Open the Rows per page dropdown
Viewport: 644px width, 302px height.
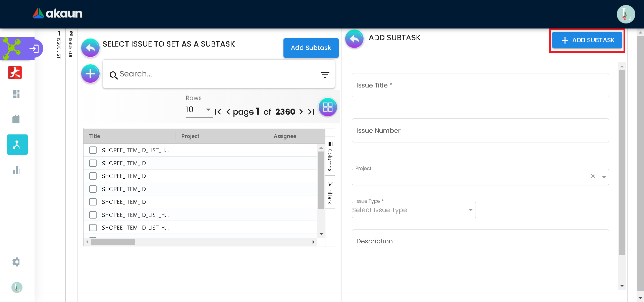tap(198, 110)
